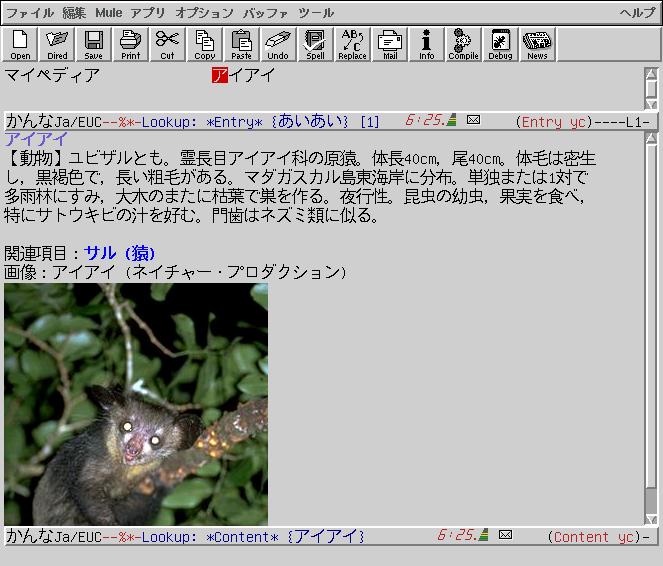Open the News reader icon
This screenshot has height=566, width=663.
tap(537, 44)
